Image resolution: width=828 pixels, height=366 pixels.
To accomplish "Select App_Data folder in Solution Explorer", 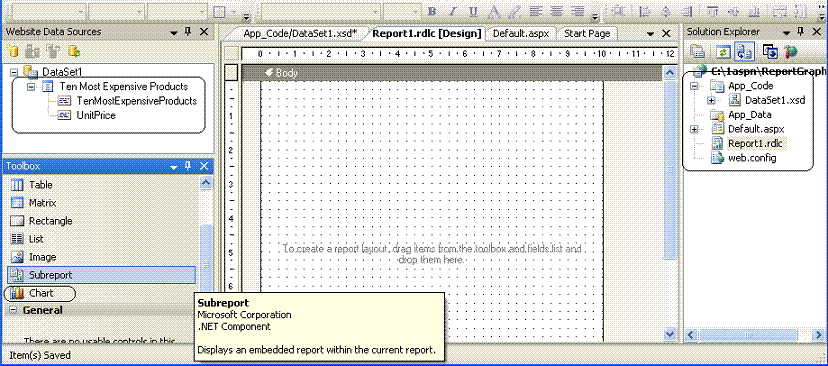I will (749, 115).
